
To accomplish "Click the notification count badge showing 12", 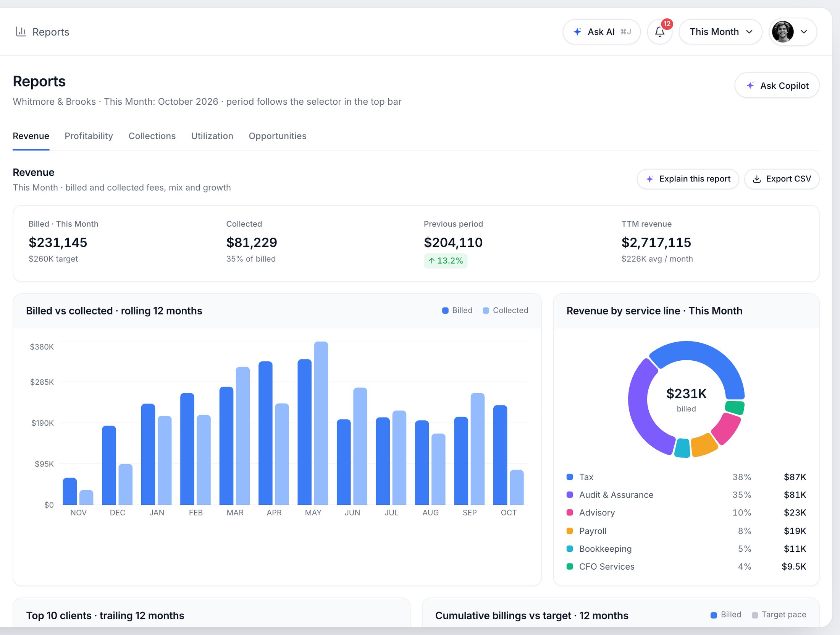I will (667, 24).
